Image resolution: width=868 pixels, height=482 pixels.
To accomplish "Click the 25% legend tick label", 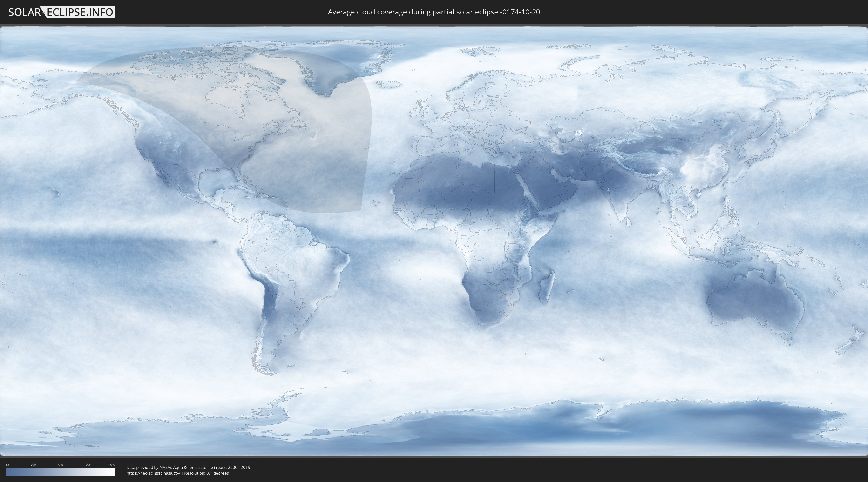I will click(33, 465).
